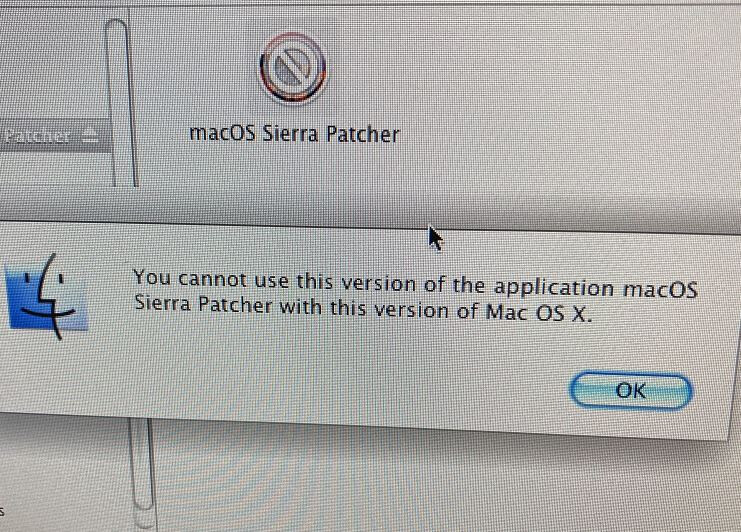Image resolution: width=741 pixels, height=532 pixels.
Task: Click the Finder face icon in the alert
Action: (46, 296)
